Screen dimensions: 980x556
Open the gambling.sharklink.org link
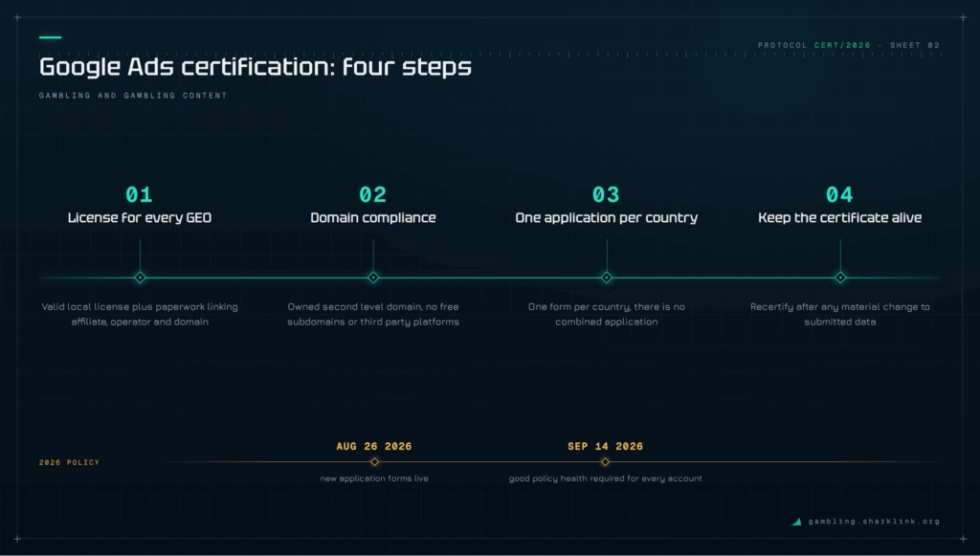coord(874,521)
